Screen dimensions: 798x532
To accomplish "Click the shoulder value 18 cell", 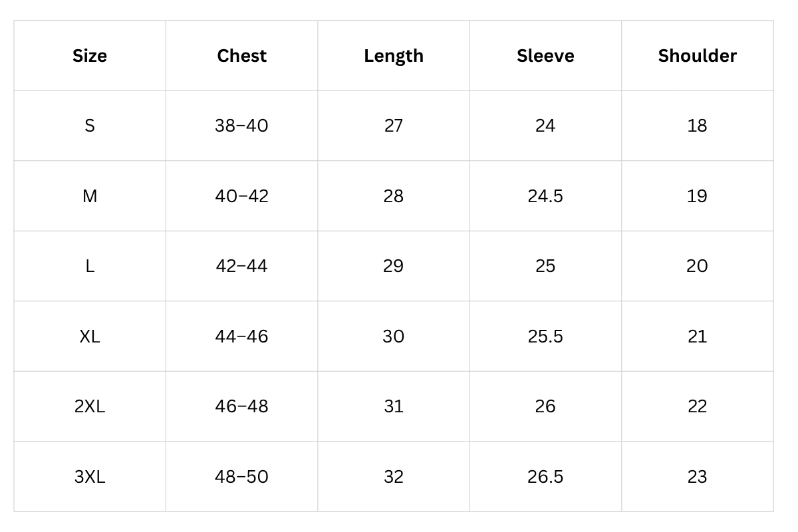I will [x=697, y=126].
